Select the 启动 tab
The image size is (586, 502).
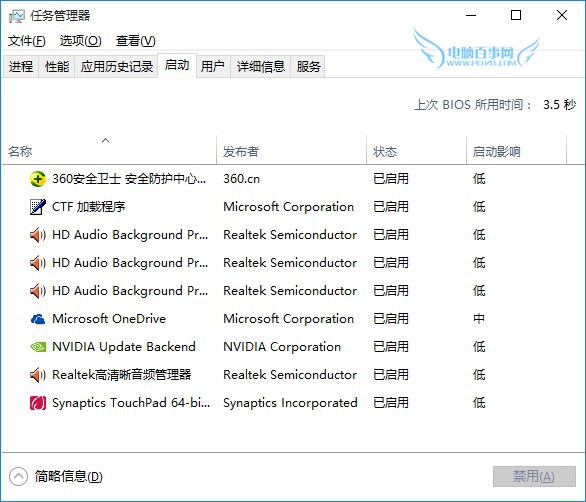[x=177, y=65]
